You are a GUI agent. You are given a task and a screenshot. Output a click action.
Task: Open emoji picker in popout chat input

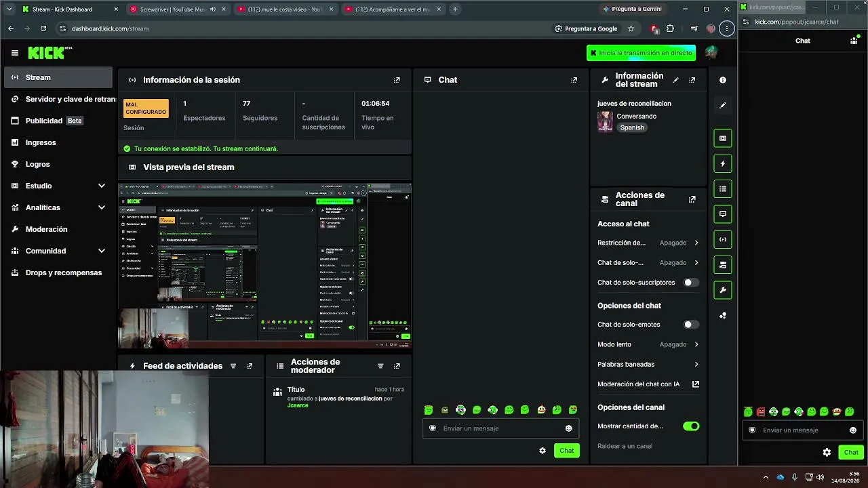[x=853, y=430]
